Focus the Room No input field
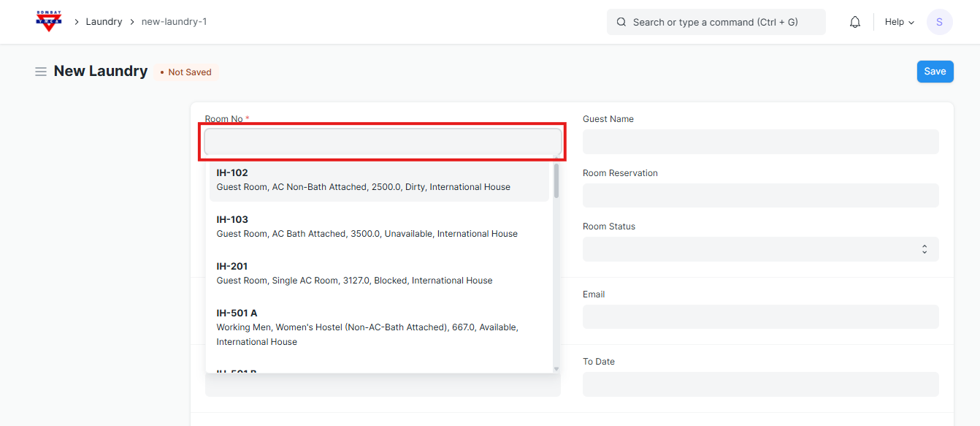The width and height of the screenshot is (980, 426). [383, 142]
